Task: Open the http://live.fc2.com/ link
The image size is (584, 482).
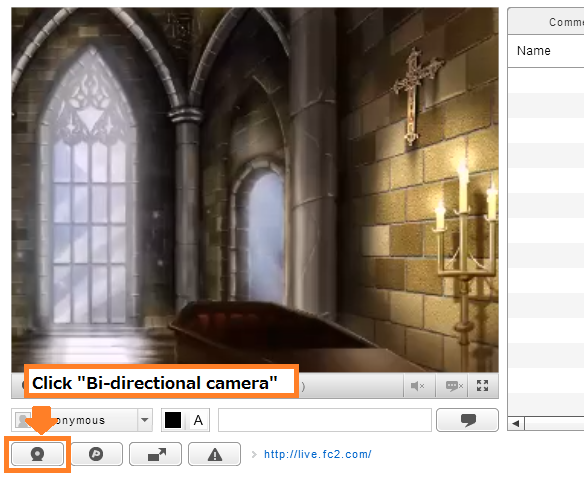Action: tap(318, 454)
